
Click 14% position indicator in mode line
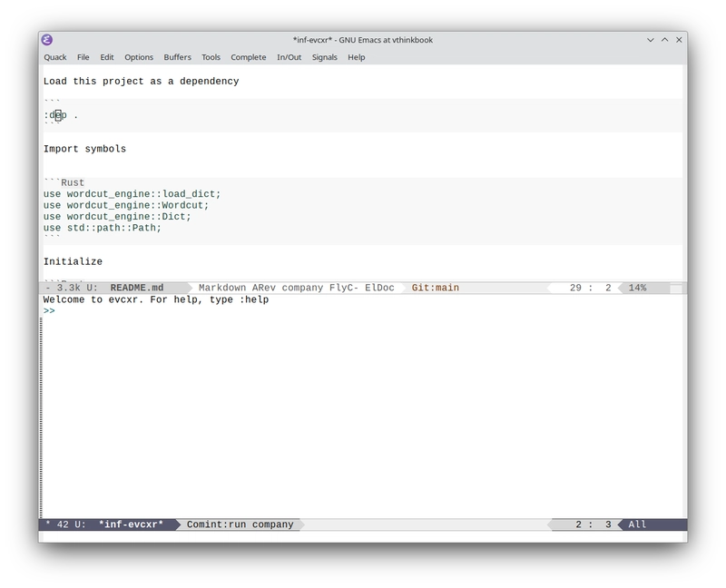[637, 288]
